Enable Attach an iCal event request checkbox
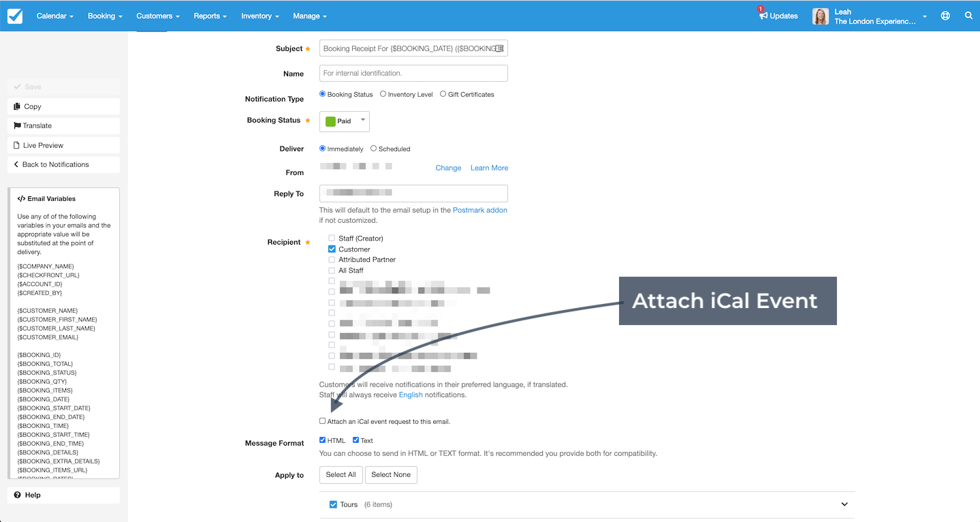 tap(323, 421)
